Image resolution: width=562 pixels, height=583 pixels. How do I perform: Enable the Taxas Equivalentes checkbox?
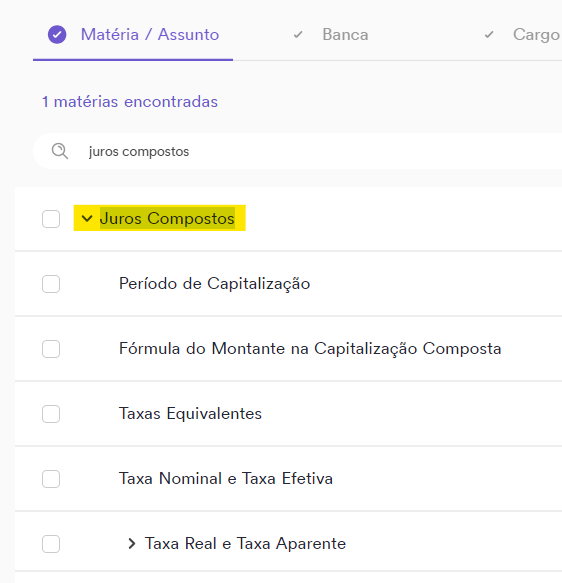click(x=51, y=414)
